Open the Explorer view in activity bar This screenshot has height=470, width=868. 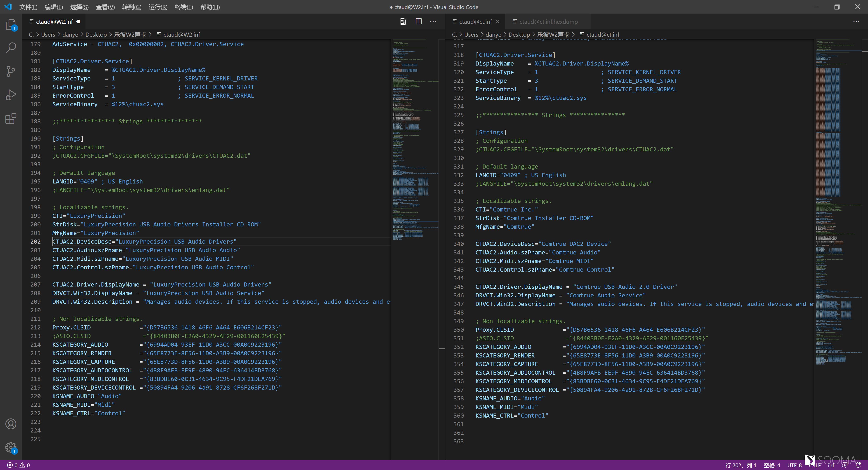[11, 24]
